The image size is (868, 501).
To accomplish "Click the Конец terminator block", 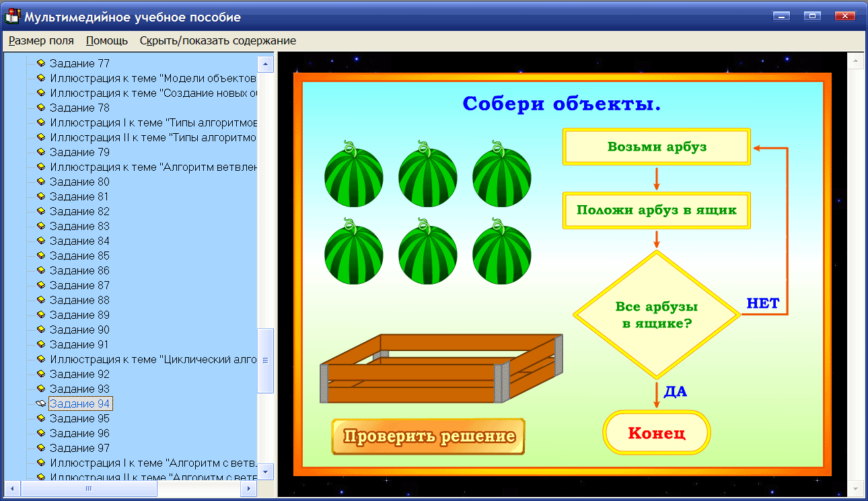I will point(657,432).
